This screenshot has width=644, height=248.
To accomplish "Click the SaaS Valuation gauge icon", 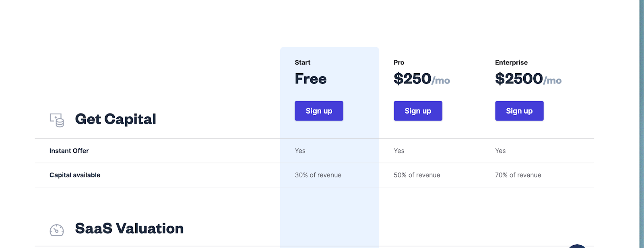I will click(x=57, y=230).
